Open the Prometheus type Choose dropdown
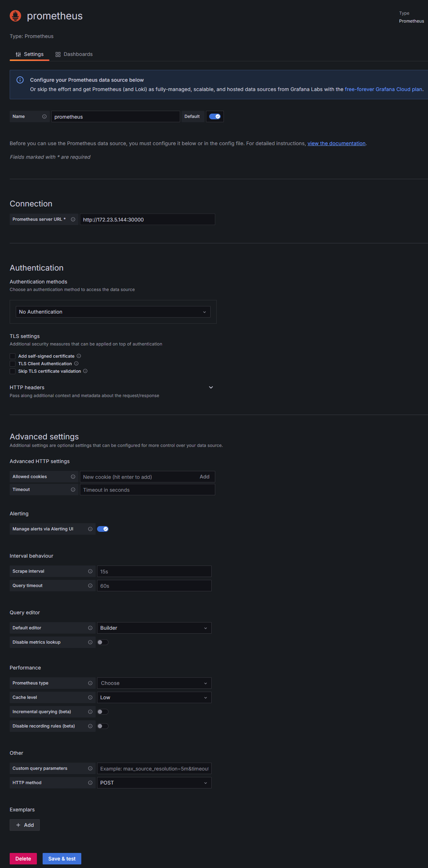This screenshot has height=868, width=428. [154, 683]
